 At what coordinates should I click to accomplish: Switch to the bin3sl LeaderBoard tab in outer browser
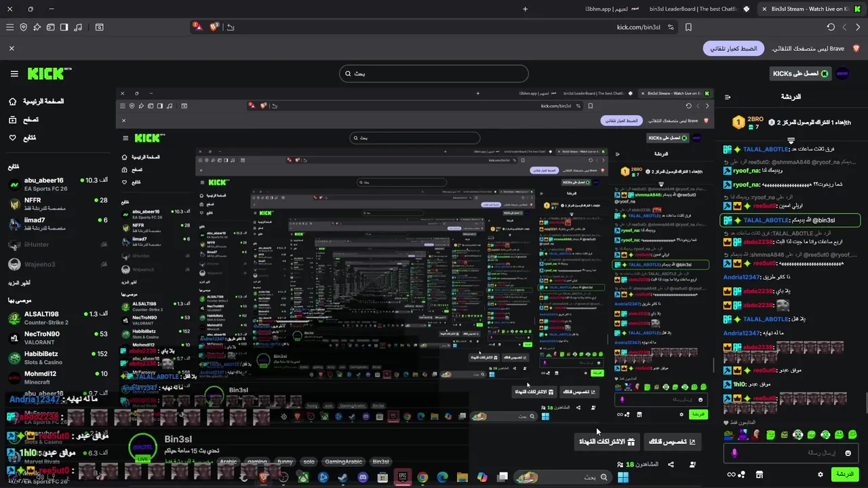[700, 9]
